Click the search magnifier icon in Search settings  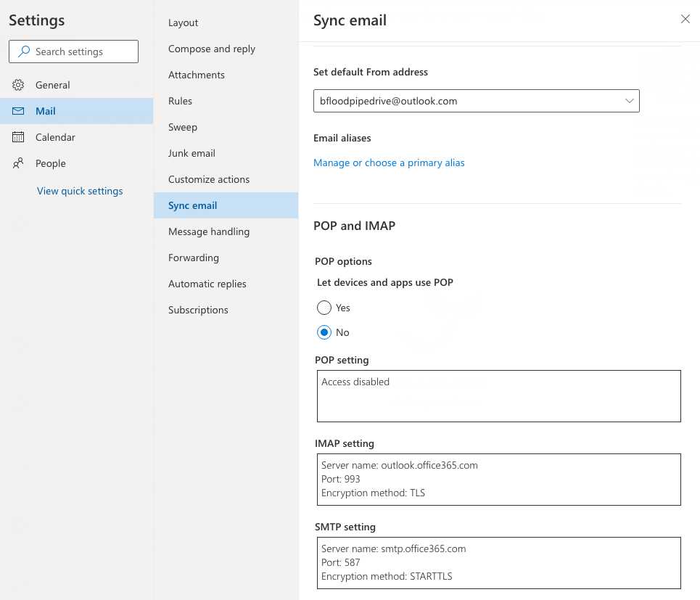tap(24, 52)
